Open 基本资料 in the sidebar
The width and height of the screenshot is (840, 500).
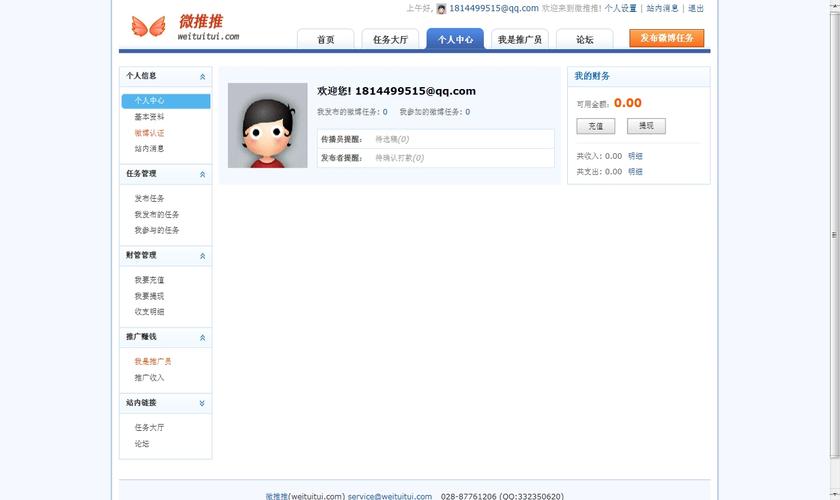pos(149,117)
